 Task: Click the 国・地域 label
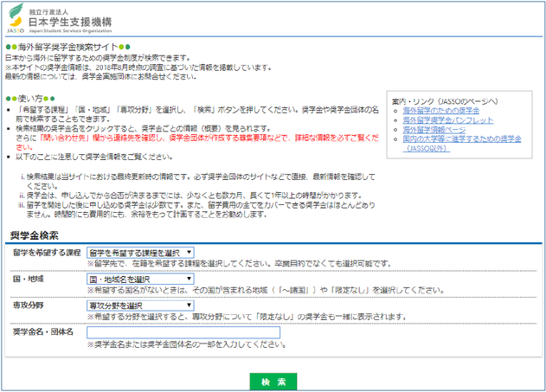pos(29,279)
